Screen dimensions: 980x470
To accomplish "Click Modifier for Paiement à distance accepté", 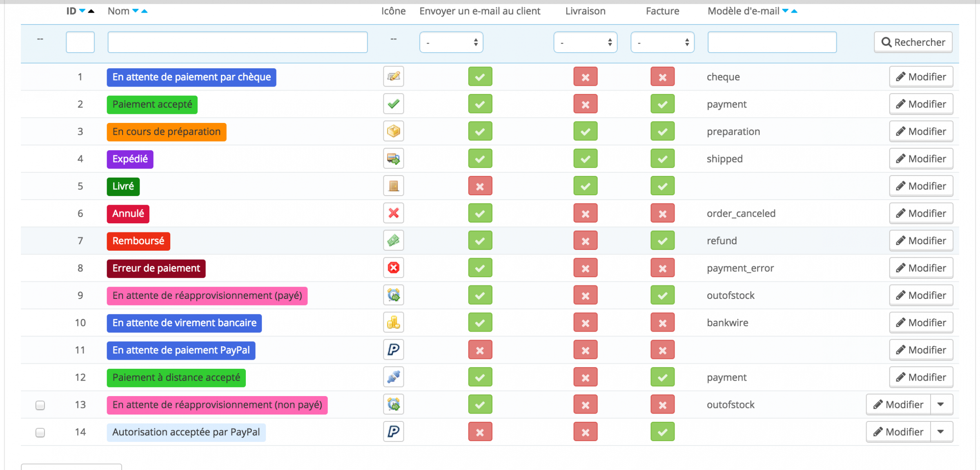I will pyautogui.click(x=921, y=377).
